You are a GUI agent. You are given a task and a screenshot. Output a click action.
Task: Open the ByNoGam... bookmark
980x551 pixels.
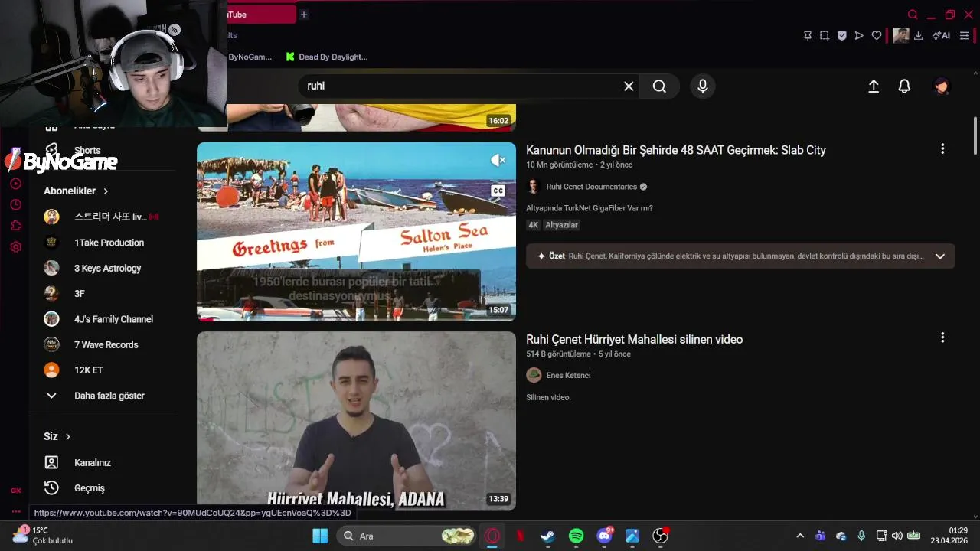click(250, 57)
